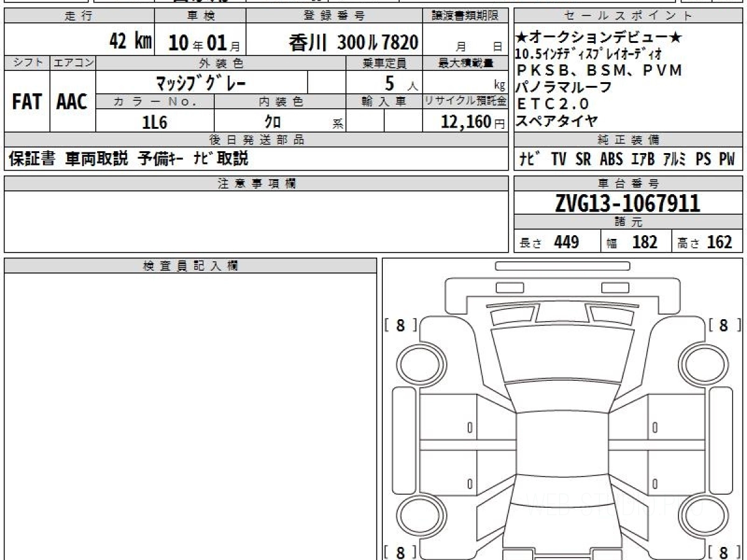Image resolution: width=747 pixels, height=560 pixels.
Task: Click the width value 182
Action: tap(644, 242)
